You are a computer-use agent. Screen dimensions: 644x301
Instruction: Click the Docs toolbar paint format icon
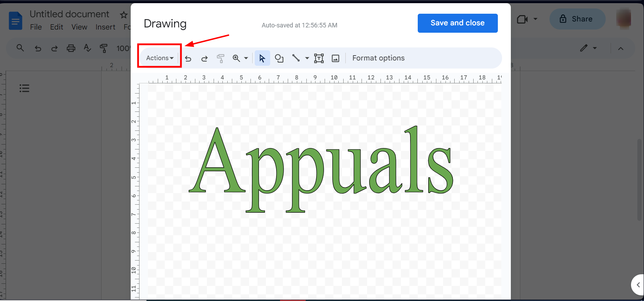tap(104, 48)
